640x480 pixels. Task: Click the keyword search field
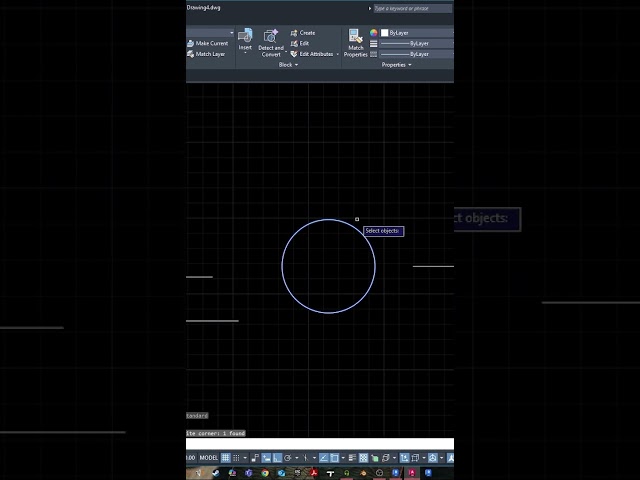(413, 8)
